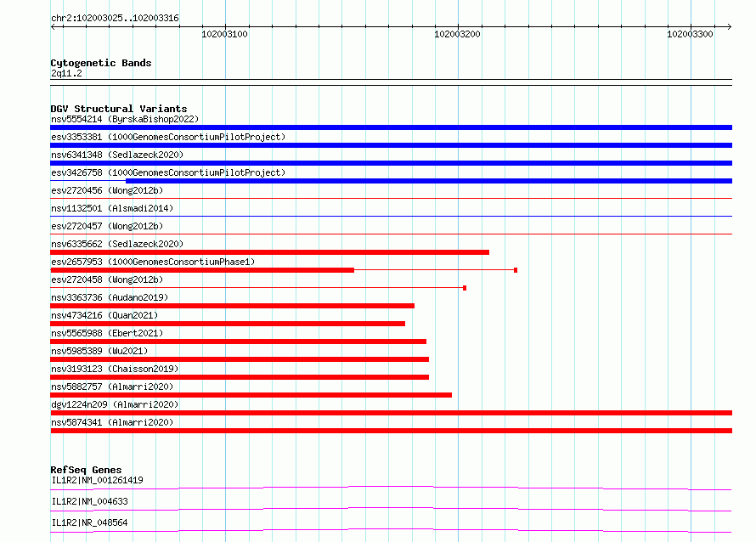Select nsv3193123 (Chaisson2019) label

pyautogui.click(x=115, y=369)
